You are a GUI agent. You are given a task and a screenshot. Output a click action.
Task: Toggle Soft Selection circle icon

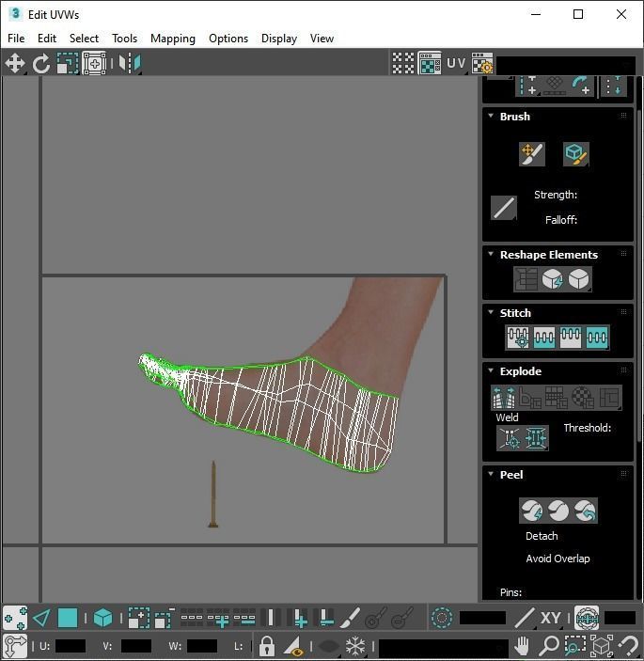pyautogui.click(x=442, y=619)
